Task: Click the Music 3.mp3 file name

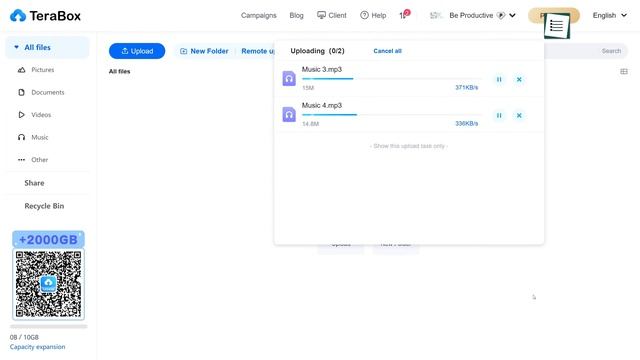Action: [x=322, y=69]
